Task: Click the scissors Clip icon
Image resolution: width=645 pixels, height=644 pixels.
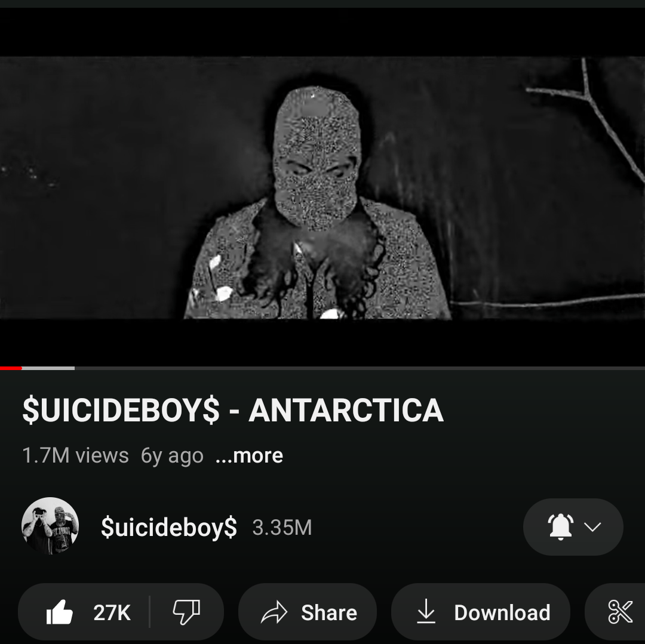Action: [x=621, y=612]
